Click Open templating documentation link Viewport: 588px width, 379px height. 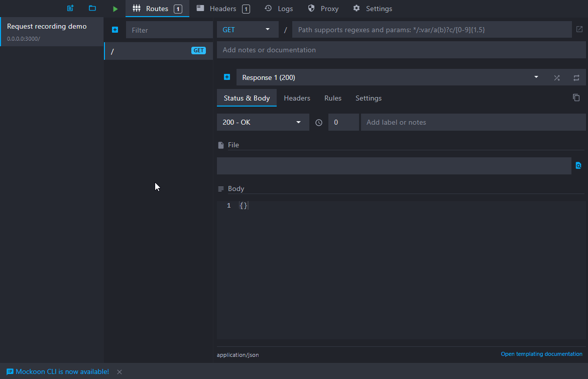click(x=541, y=354)
